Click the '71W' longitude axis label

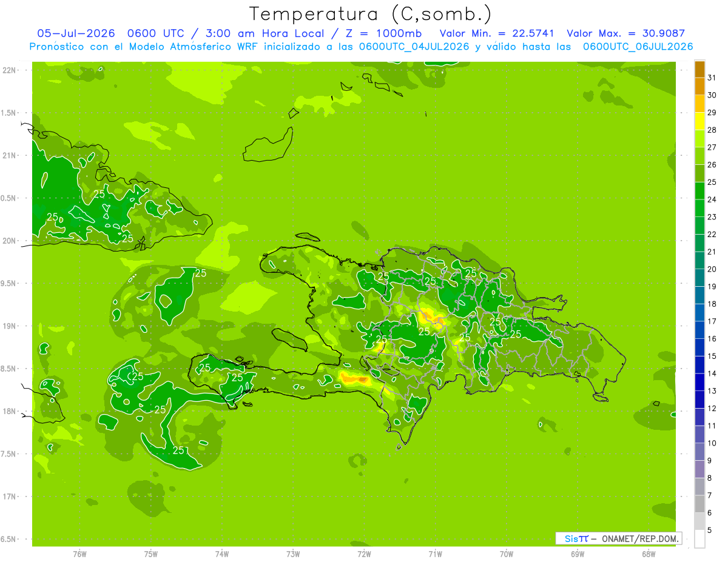(x=435, y=554)
